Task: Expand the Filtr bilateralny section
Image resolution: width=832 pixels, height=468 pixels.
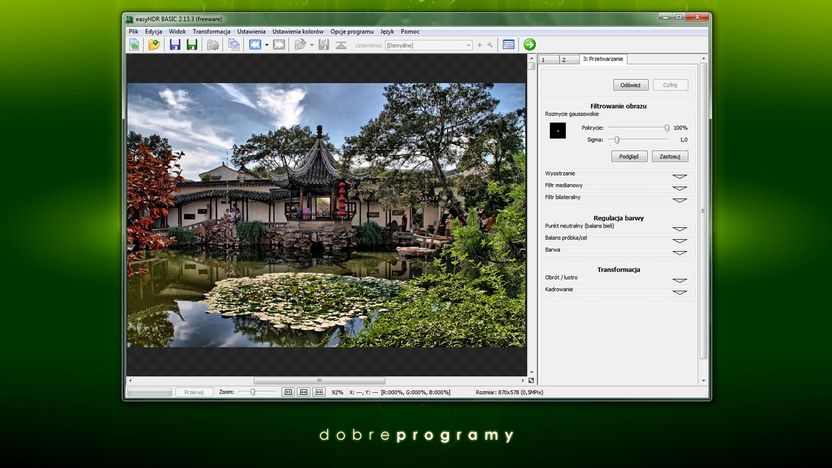Action: click(x=680, y=200)
